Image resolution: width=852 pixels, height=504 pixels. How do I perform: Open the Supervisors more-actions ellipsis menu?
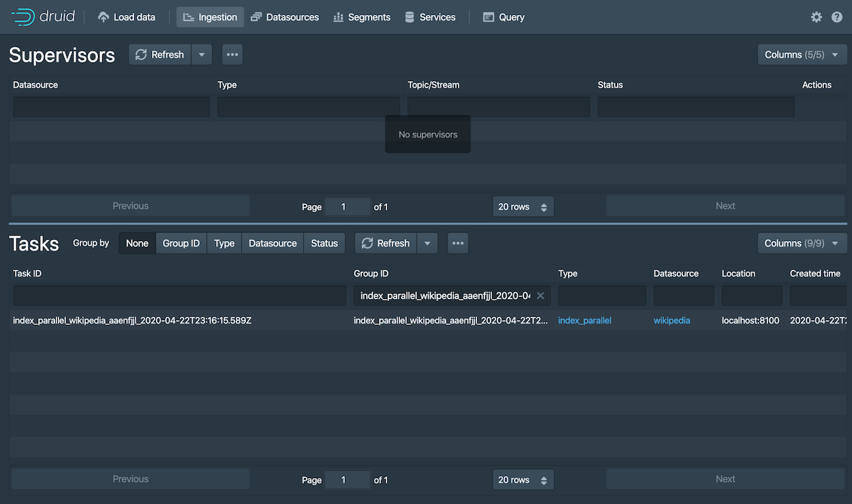coord(232,54)
